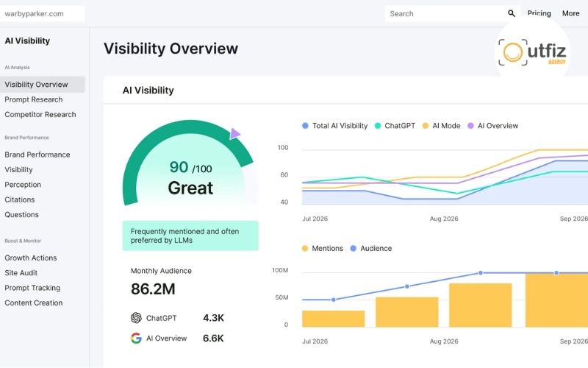Open Growth Actions

(x=31, y=258)
